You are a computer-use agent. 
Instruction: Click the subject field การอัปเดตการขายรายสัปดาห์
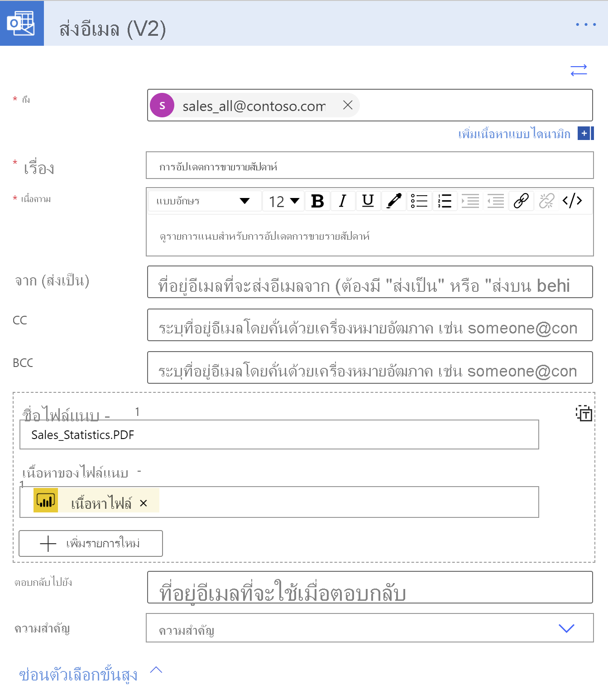(369, 165)
